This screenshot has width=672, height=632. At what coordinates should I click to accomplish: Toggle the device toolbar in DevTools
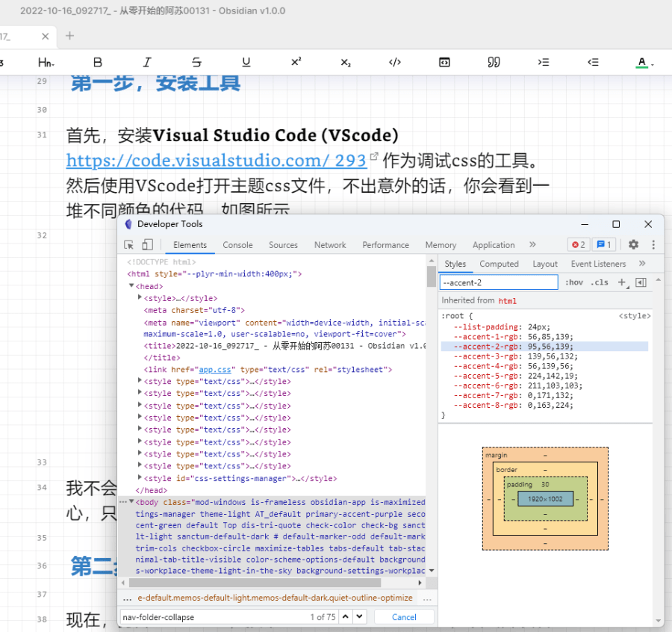tap(147, 244)
